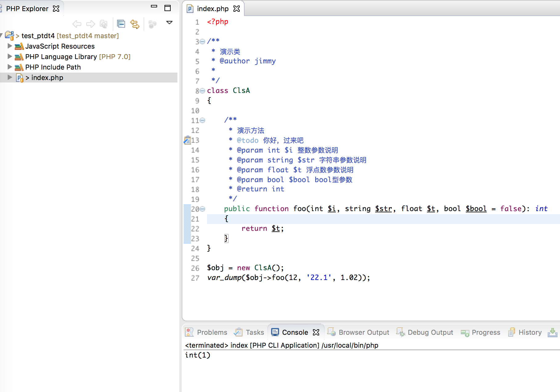
Task: Expand JavaScript Resources in the tree
Action: click(10, 46)
